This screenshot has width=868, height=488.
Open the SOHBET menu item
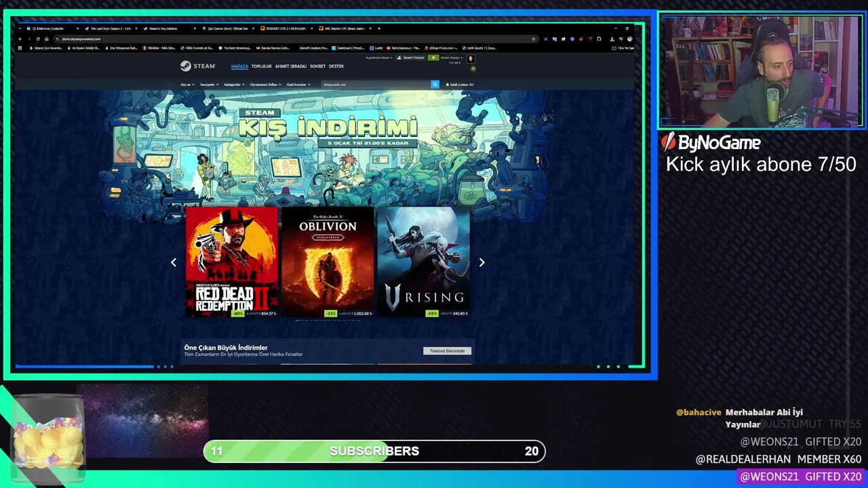[x=318, y=66]
